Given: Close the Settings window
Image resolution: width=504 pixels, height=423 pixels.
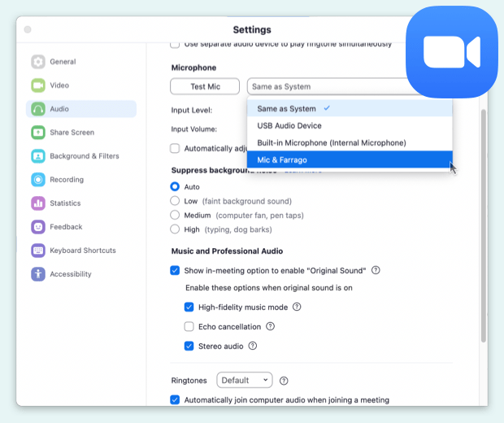Looking at the screenshot, I should (28, 29).
